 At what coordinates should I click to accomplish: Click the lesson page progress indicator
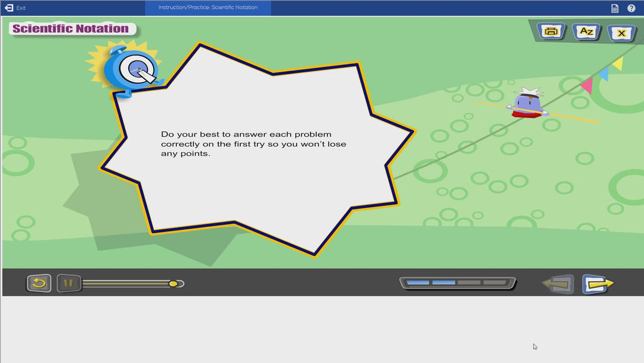click(x=457, y=282)
